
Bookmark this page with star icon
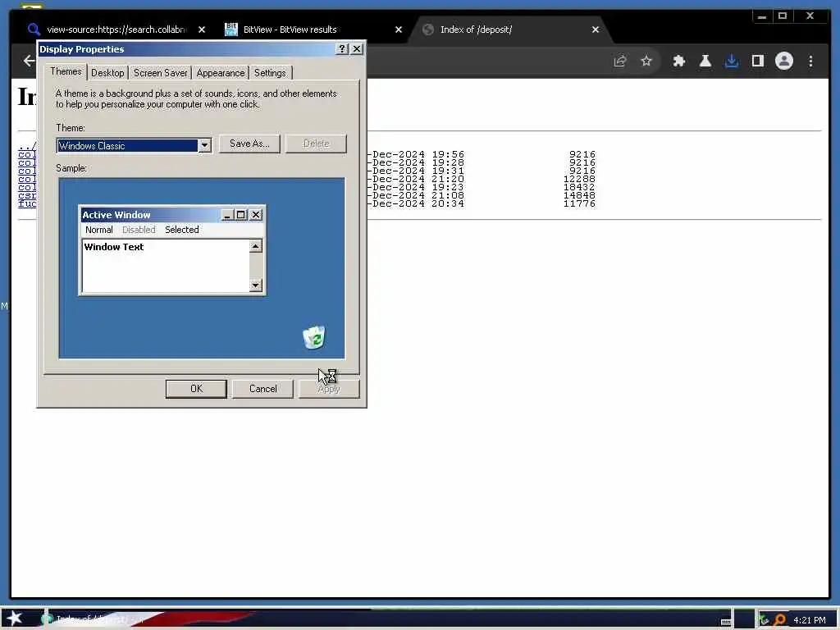pyautogui.click(x=646, y=61)
